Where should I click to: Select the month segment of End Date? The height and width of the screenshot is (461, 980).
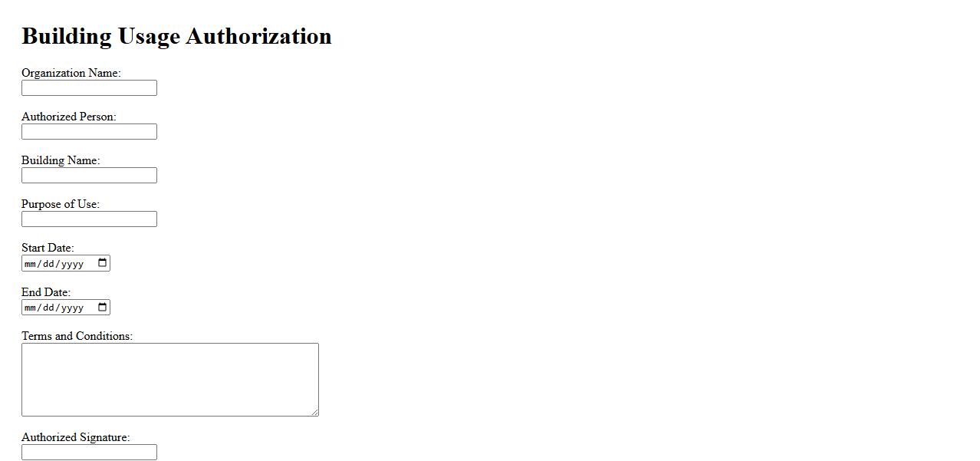(31, 308)
